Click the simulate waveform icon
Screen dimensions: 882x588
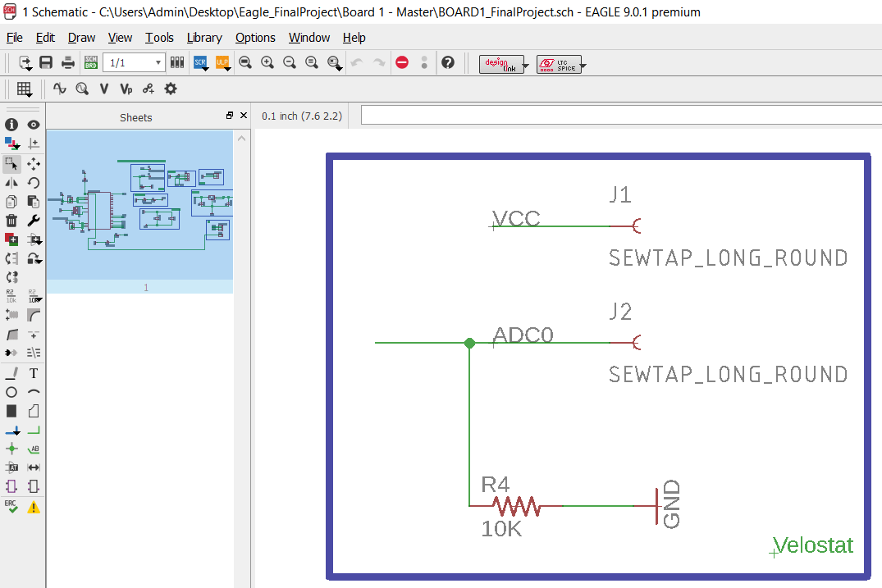coord(60,89)
